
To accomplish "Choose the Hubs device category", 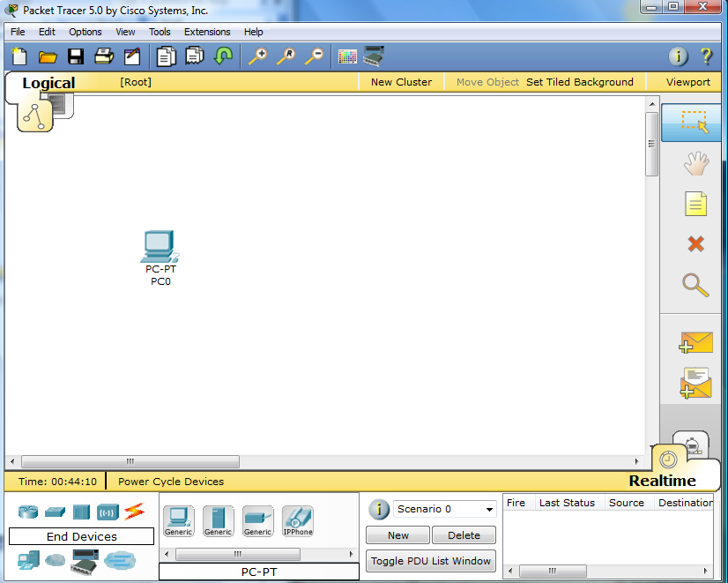I will pyautogui.click(x=81, y=512).
